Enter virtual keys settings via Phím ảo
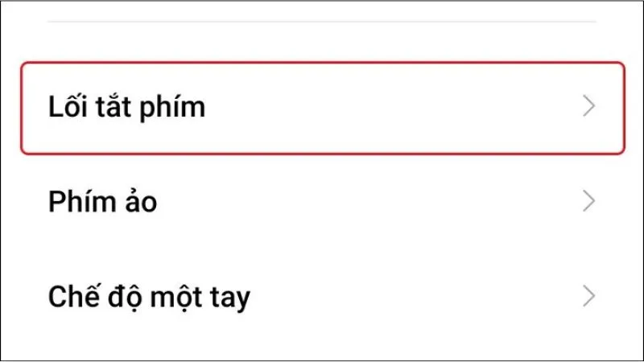Screen dimensions: 644x362 [x=323, y=201]
